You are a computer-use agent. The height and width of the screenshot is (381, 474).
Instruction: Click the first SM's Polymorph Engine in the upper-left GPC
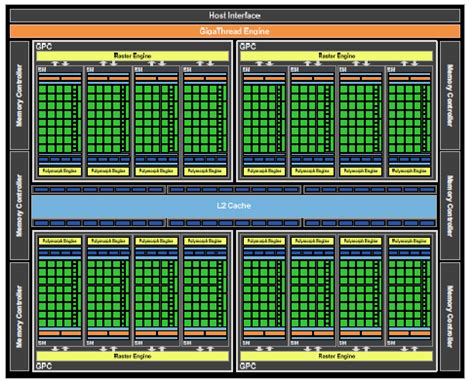click(60, 171)
